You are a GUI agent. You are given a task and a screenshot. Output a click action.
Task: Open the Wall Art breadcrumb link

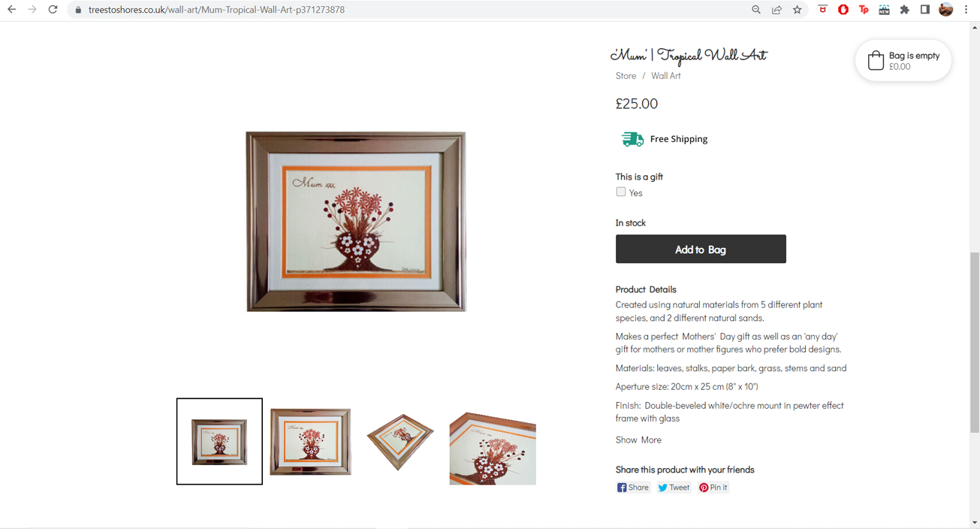(665, 76)
